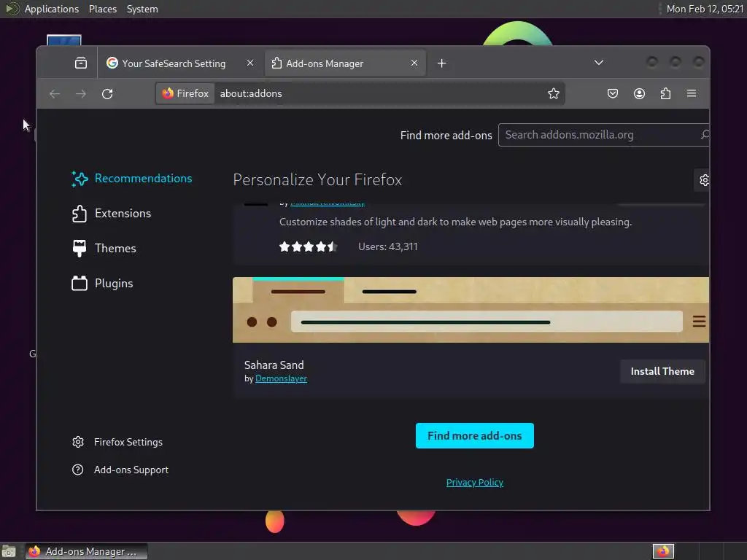Open the Pocket save icon
Screen dimensions: 747x560
coord(613,93)
